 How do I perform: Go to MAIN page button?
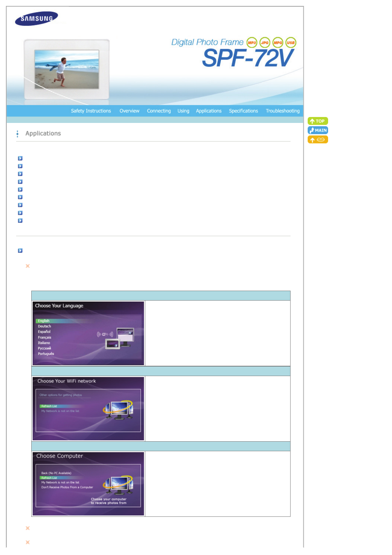(x=318, y=130)
